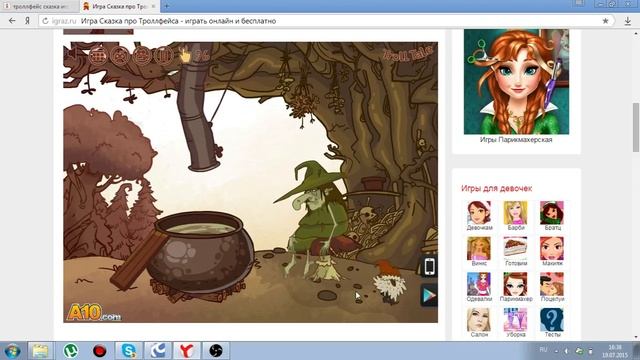640x360 pixels.
Task: Bookmark the page with the star icon
Action: 605,21
